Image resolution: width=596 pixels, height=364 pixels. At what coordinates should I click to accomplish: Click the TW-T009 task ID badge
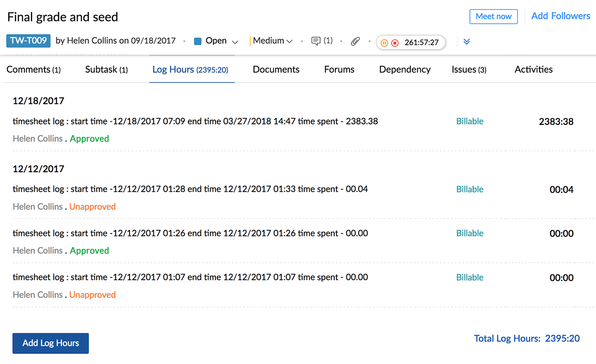click(x=28, y=41)
